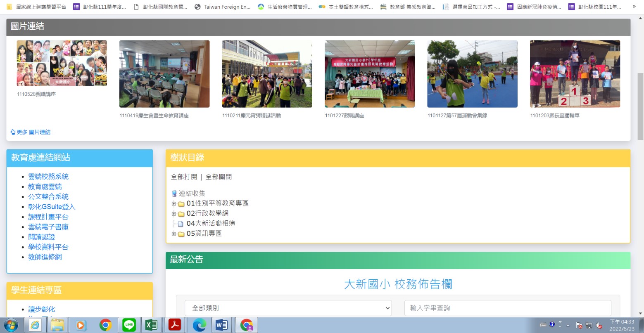
Task: Open the 學校資料平台 link
Action: click(x=48, y=247)
